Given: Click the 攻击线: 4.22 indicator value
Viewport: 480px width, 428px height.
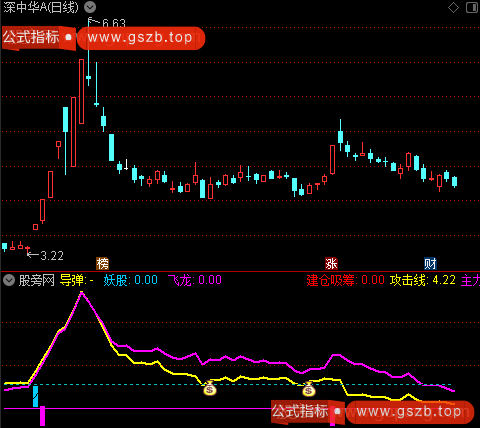Looking at the screenshot, I should click(x=423, y=280).
